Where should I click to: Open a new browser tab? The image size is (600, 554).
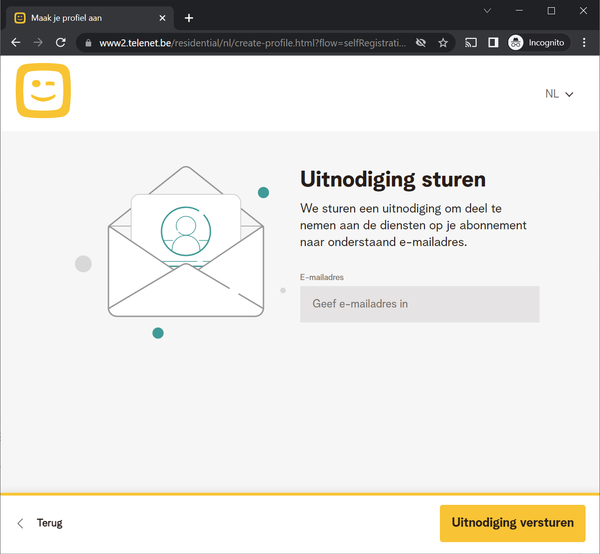pos(189,18)
